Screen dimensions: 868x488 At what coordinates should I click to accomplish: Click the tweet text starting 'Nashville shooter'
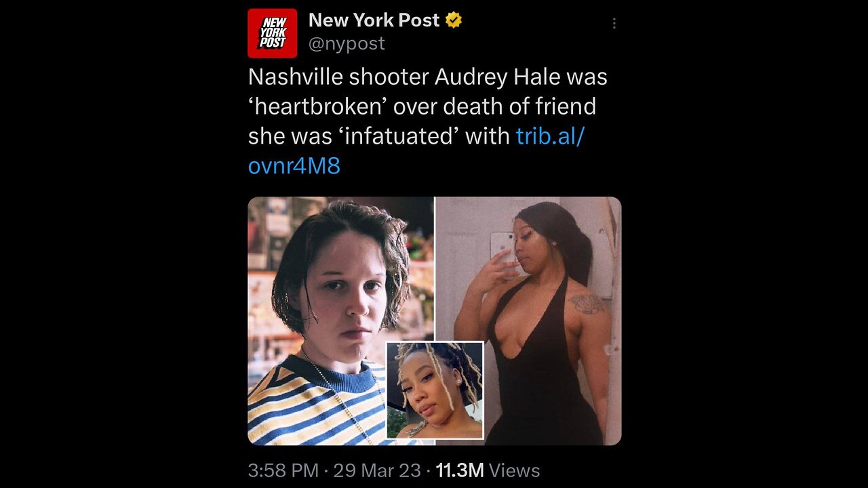point(428,121)
